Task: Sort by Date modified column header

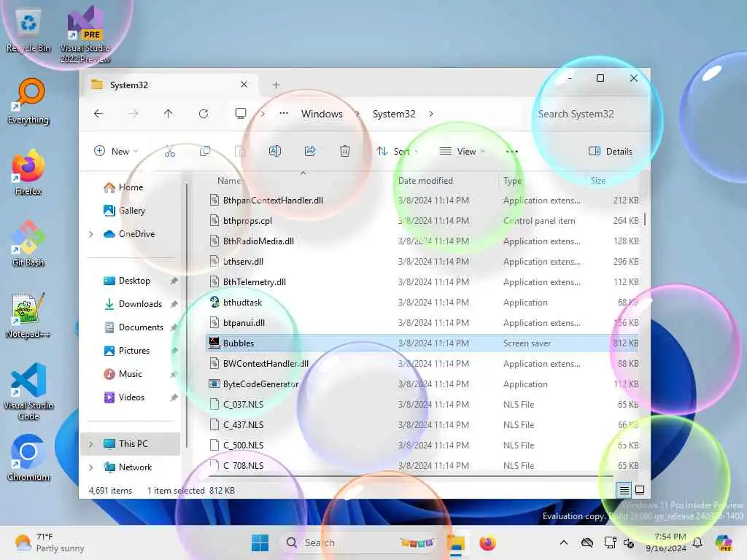Action: (x=425, y=181)
